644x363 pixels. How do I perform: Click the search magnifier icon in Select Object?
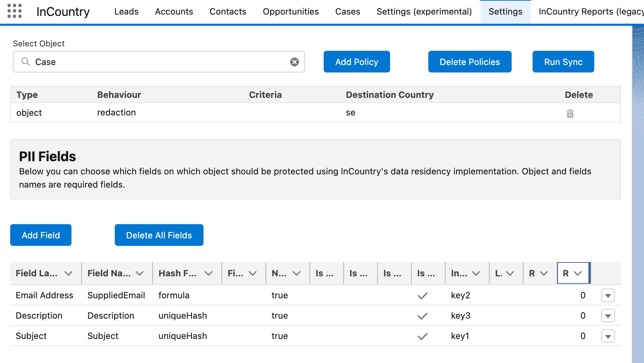tap(26, 62)
